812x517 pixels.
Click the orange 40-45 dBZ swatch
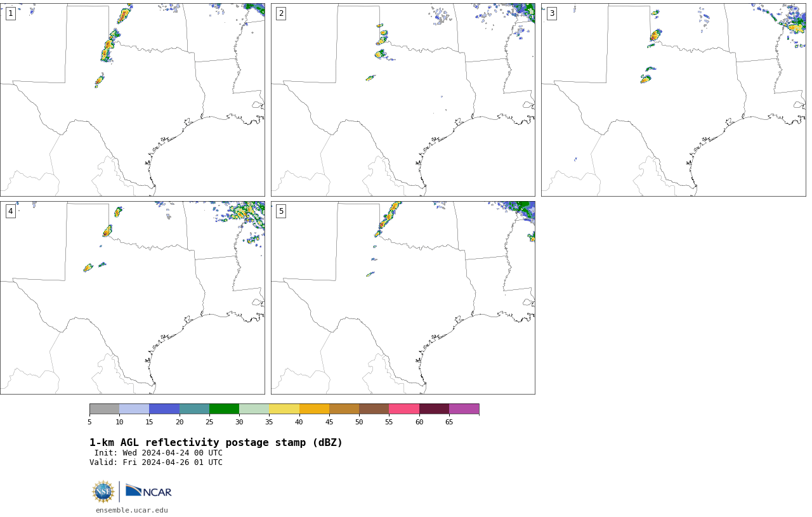click(x=314, y=409)
